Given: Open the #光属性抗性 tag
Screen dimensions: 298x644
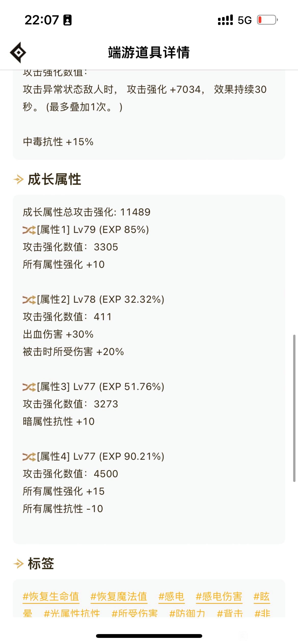Looking at the screenshot, I should tap(72, 613).
